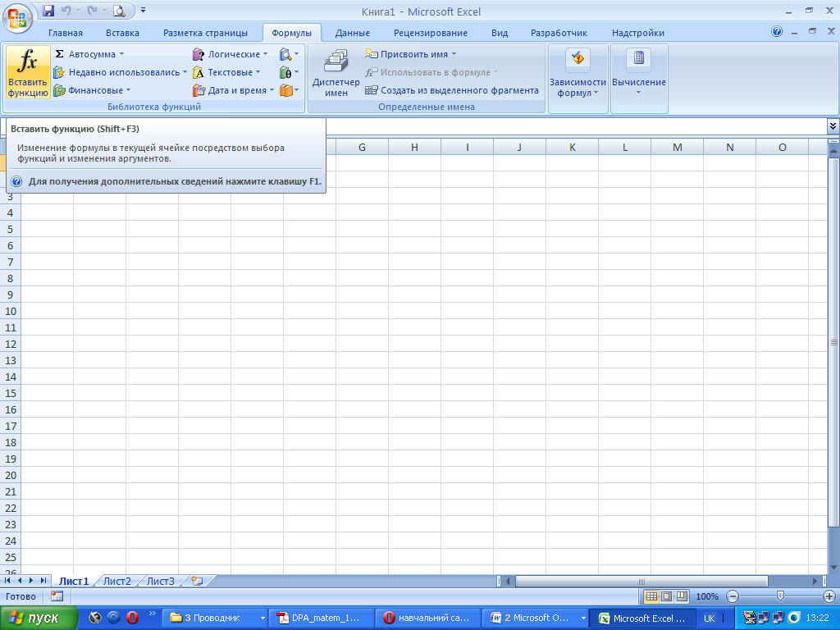Select column header K
This screenshot has height=630, width=840.
point(572,147)
